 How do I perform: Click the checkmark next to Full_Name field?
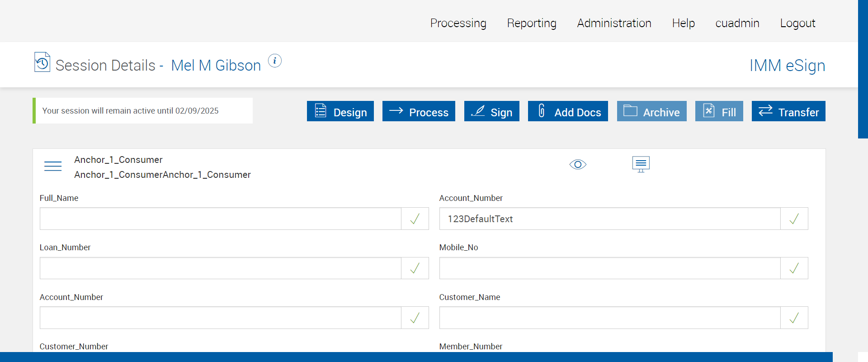point(415,219)
